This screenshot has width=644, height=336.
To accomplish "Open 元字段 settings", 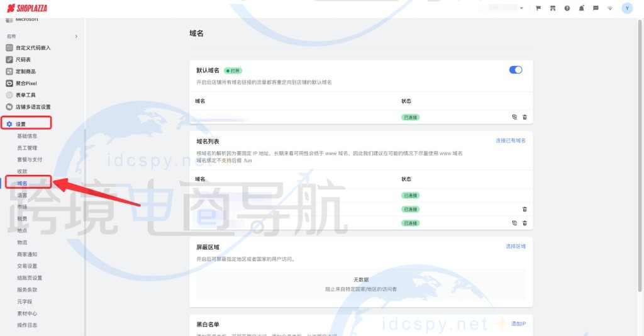I will coord(25,301).
